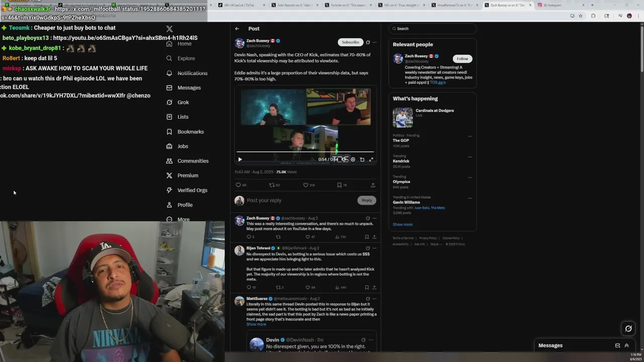Click the Premium X icon in sidebar
The width and height of the screenshot is (644, 362).
coord(169,175)
